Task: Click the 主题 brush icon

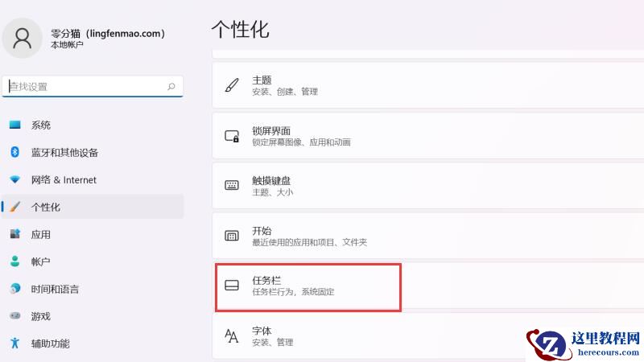Action: point(232,85)
